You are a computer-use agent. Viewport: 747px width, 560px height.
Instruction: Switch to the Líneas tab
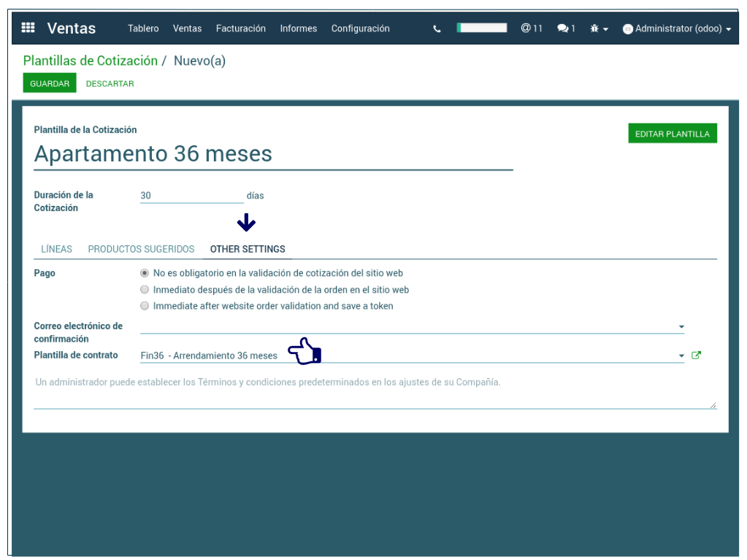56,249
